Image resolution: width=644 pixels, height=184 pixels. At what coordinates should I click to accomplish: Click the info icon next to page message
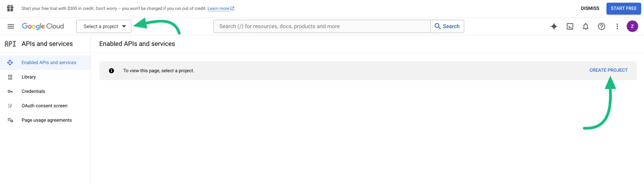111,71
